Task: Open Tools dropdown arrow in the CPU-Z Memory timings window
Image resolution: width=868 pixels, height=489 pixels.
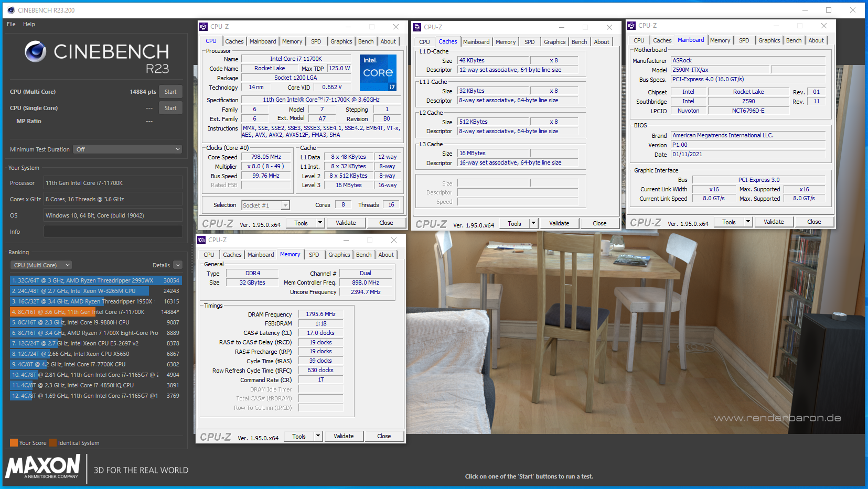Action: 318,437
